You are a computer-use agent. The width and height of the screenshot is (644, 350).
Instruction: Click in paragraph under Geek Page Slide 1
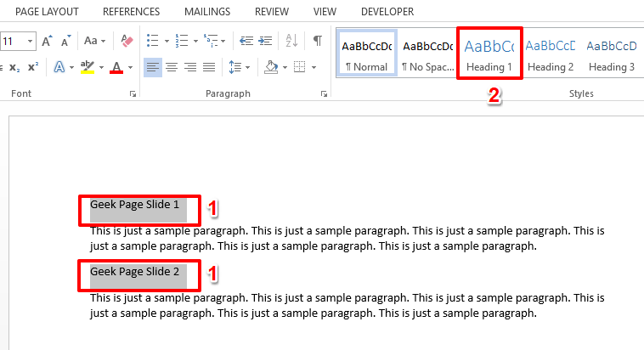(347, 238)
